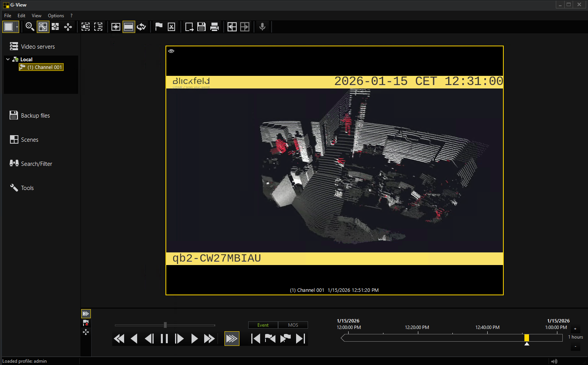Expand the Video servers section
Screen dimensions: 588x365
(x=38, y=47)
